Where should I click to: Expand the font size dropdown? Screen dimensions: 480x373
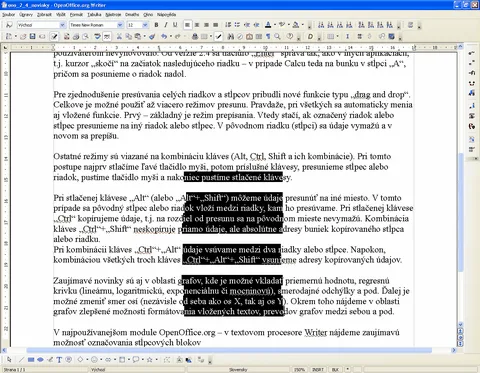click(145, 25)
